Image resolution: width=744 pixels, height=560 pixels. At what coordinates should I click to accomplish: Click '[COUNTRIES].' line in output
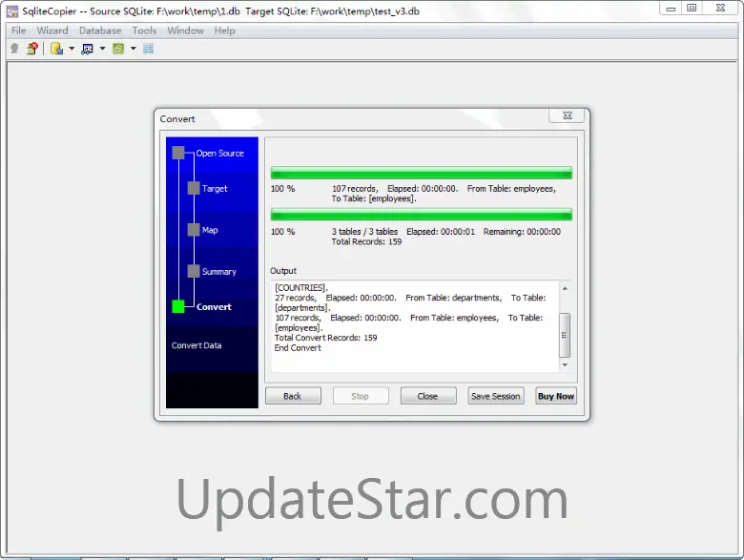pos(301,287)
